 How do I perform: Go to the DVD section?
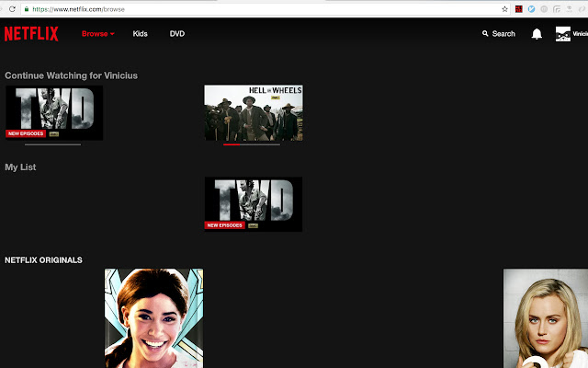[x=177, y=34]
